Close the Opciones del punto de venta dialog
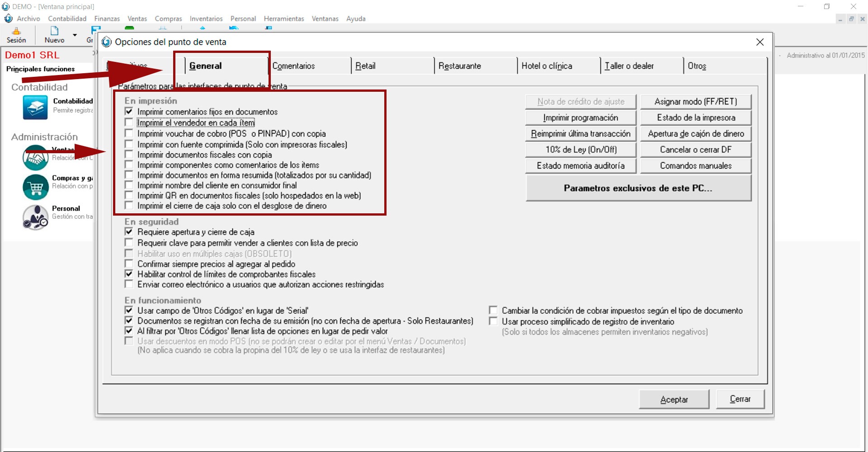868x452 pixels. point(759,42)
